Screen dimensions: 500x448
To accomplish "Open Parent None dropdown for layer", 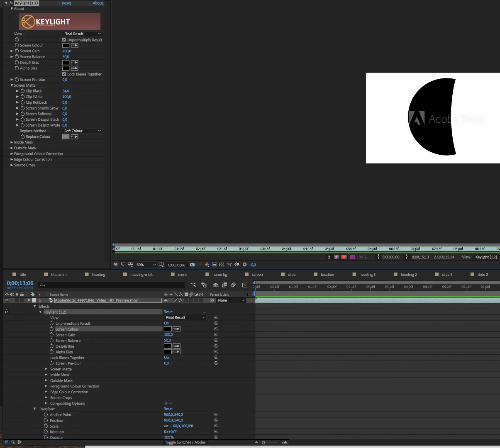I will [231, 300].
